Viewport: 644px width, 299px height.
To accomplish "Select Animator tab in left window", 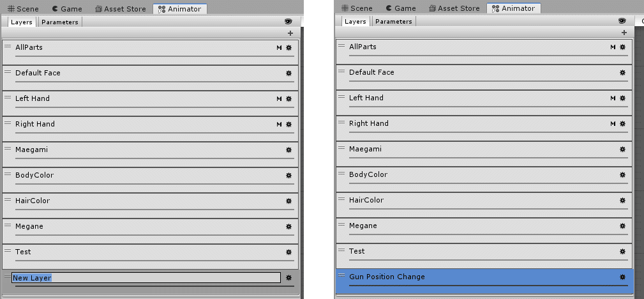I will coord(180,9).
